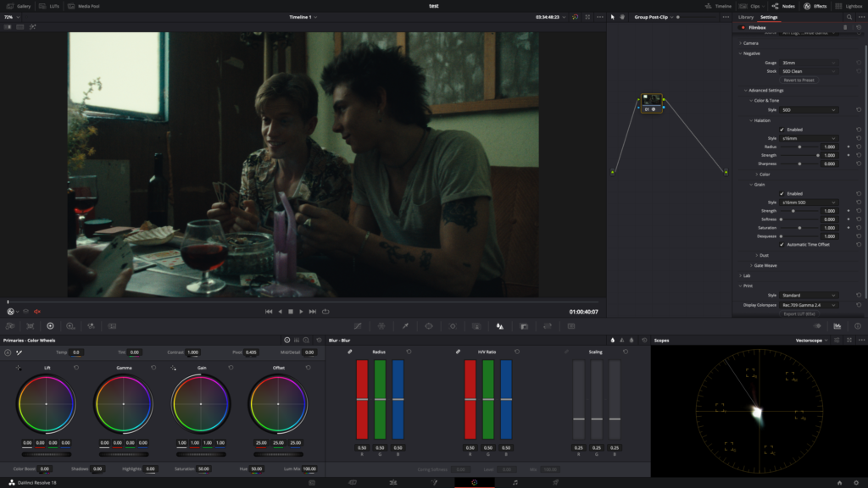Toggle loop playback
Screen dimensions: 868x488
click(325, 312)
